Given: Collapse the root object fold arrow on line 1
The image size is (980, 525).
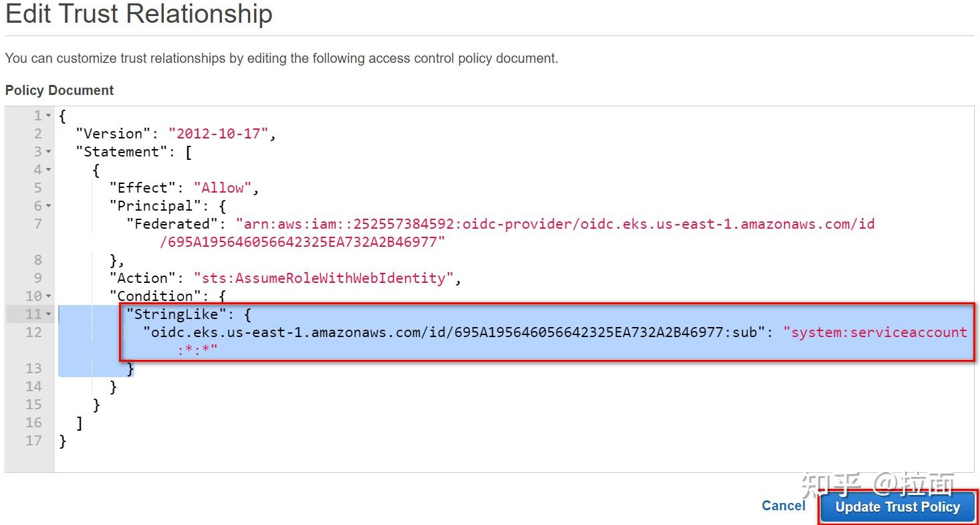Looking at the screenshot, I should point(48,116).
